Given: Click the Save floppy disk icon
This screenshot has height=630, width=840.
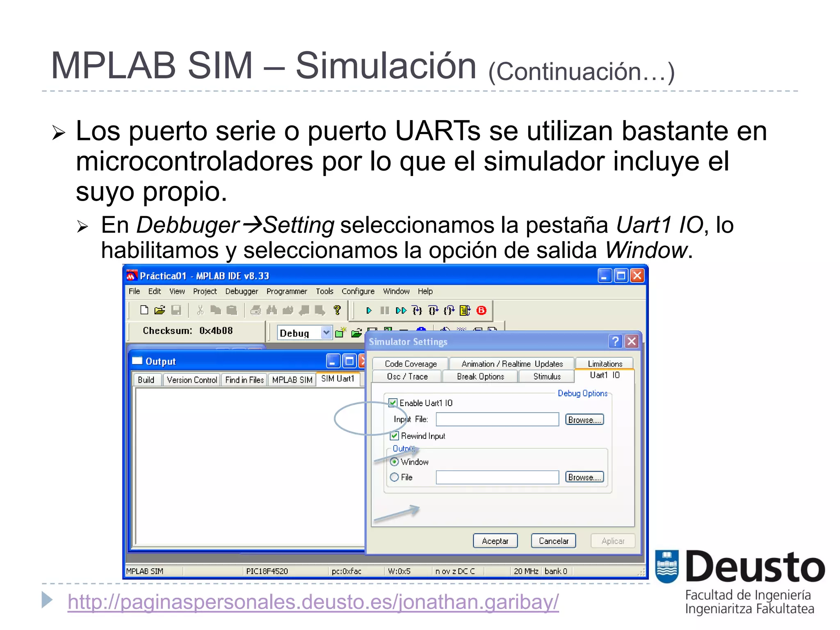Looking at the screenshot, I should click(176, 310).
